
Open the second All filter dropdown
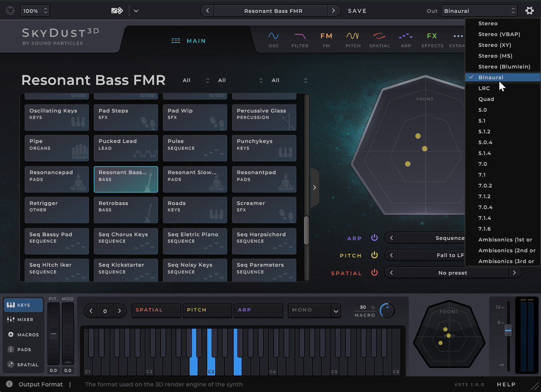(x=240, y=80)
